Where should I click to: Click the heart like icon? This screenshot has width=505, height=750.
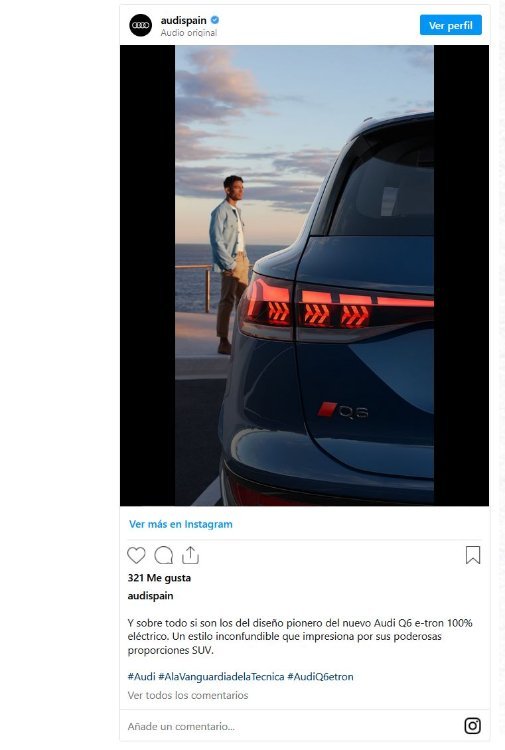pyautogui.click(x=136, y=555)
